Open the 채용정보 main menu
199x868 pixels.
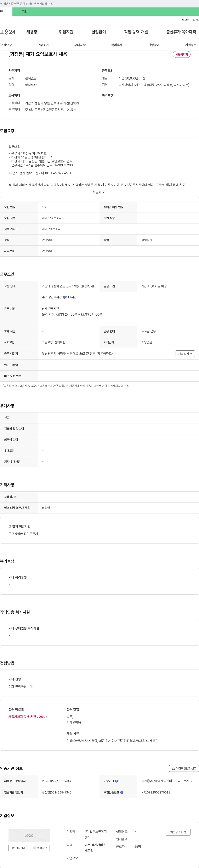tap(33, 32)
